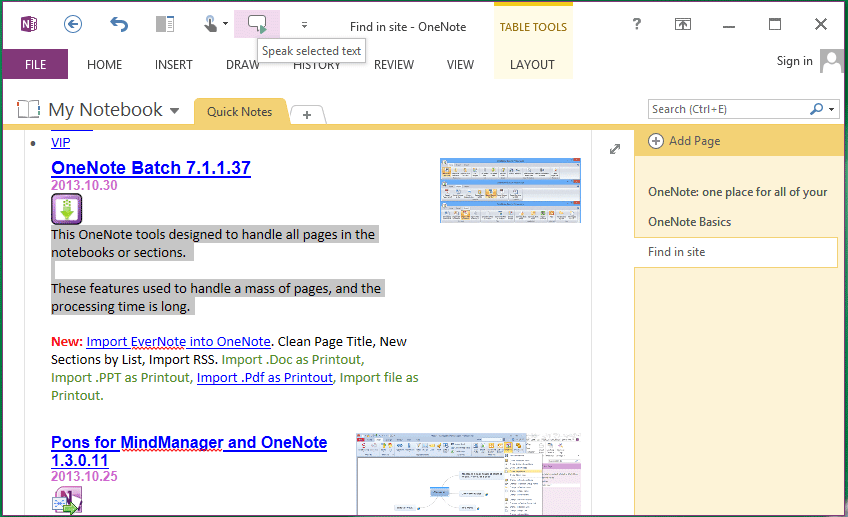The width and height of the screenshot is (848, 517).
Task: Select the Quick Notes section tab
Action: [x=240, y=111]
